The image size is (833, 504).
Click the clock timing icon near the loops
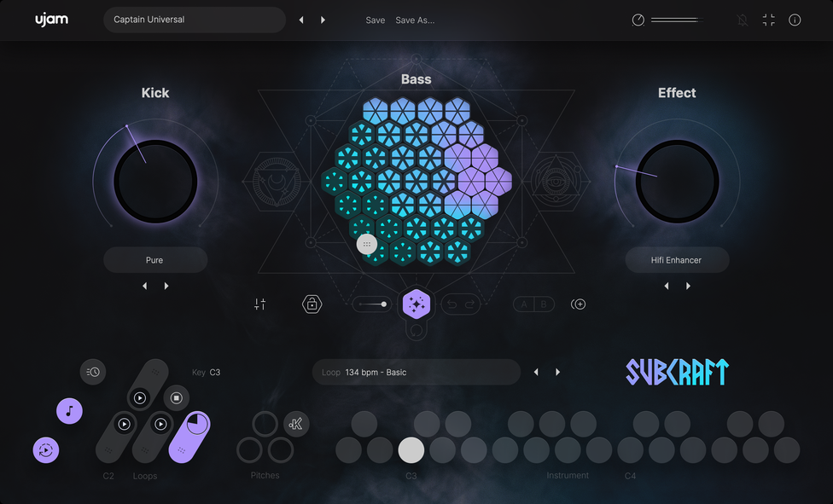93,372
